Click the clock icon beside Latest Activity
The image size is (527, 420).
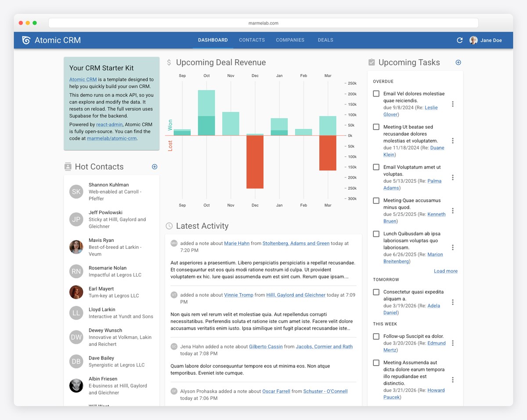click(x=169, y=226)
